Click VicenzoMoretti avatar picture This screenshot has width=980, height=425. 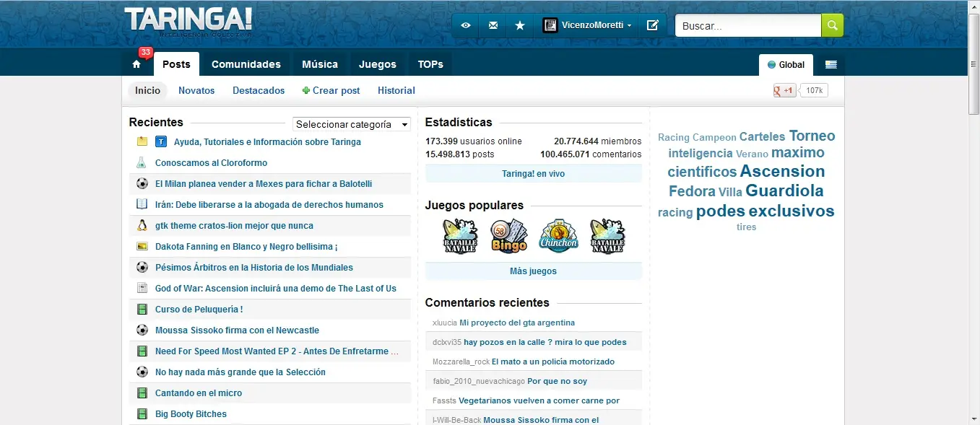pos(550,25)
